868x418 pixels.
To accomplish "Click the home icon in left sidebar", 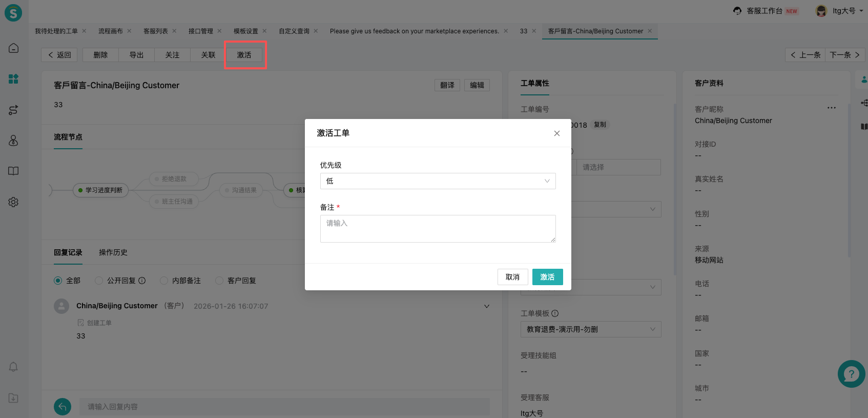I will [13, 48].
